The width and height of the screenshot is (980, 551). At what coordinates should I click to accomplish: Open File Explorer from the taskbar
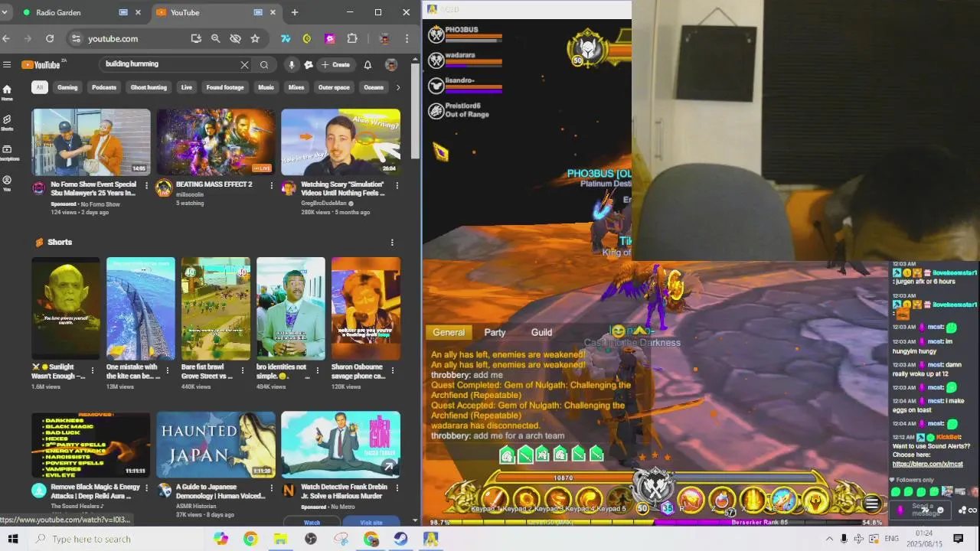[280, 539]
